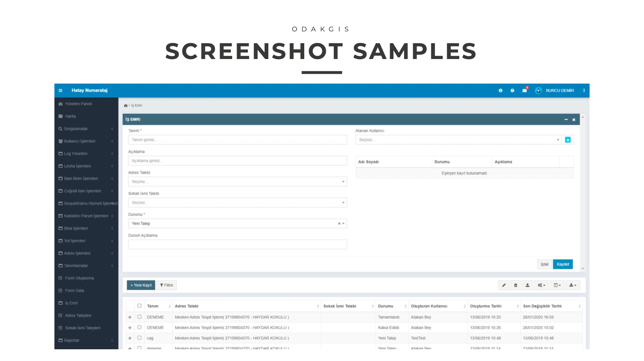Delete record with the trash icon

(x=516, y=285)
